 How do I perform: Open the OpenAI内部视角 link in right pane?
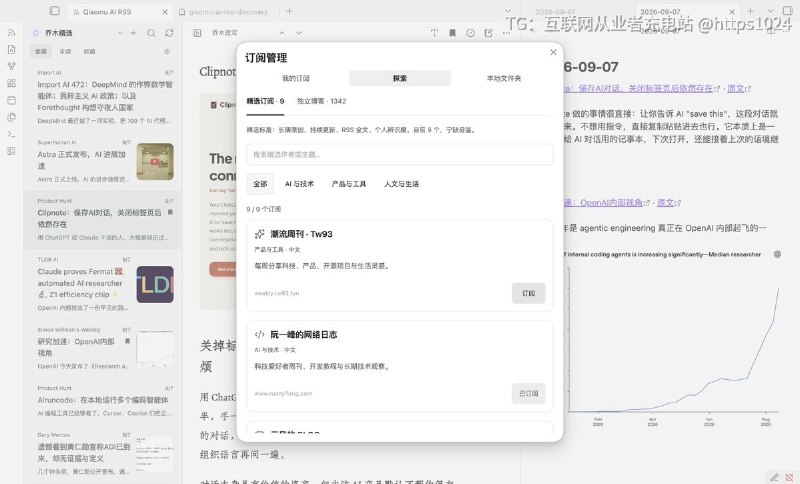pos(606,202)
